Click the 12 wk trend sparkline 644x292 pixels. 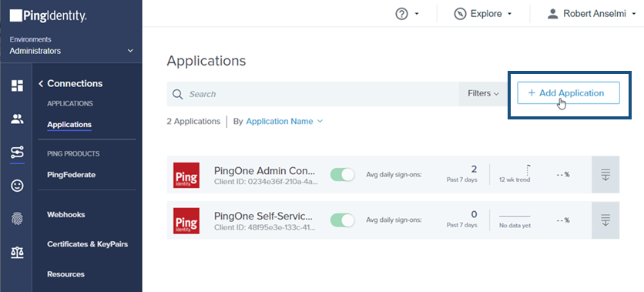(x=515, y=170)
